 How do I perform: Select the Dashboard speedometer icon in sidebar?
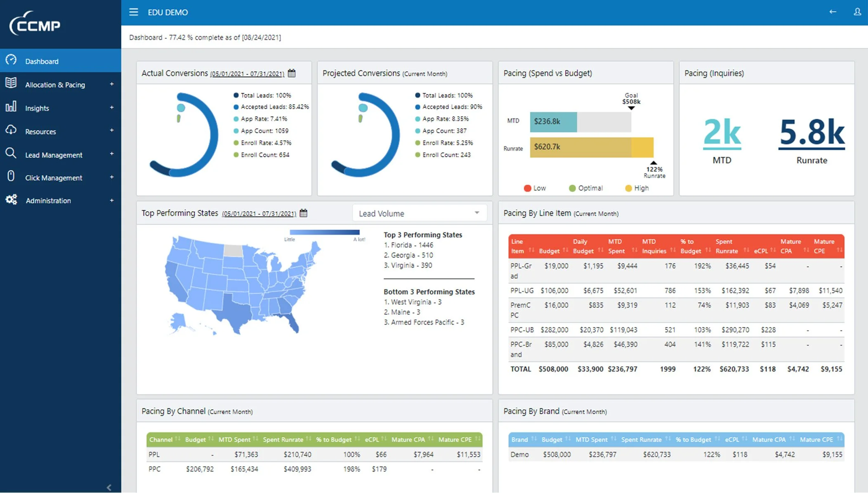point(11,61)
